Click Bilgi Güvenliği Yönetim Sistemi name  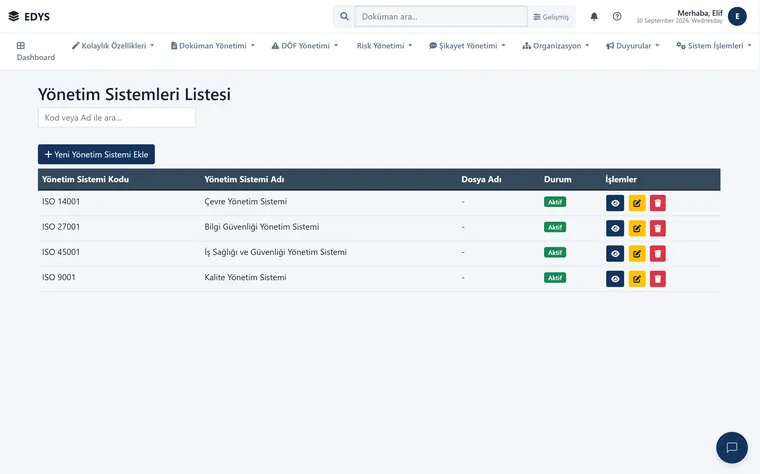click(x=262, y=227)
